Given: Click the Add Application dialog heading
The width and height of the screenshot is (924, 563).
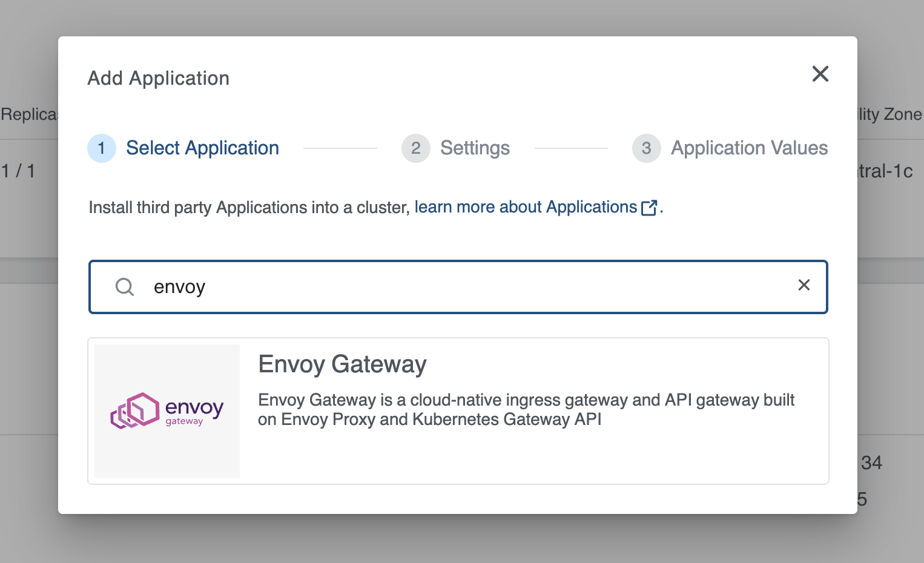Looking at the screenshot, I should tap(158, 77).
